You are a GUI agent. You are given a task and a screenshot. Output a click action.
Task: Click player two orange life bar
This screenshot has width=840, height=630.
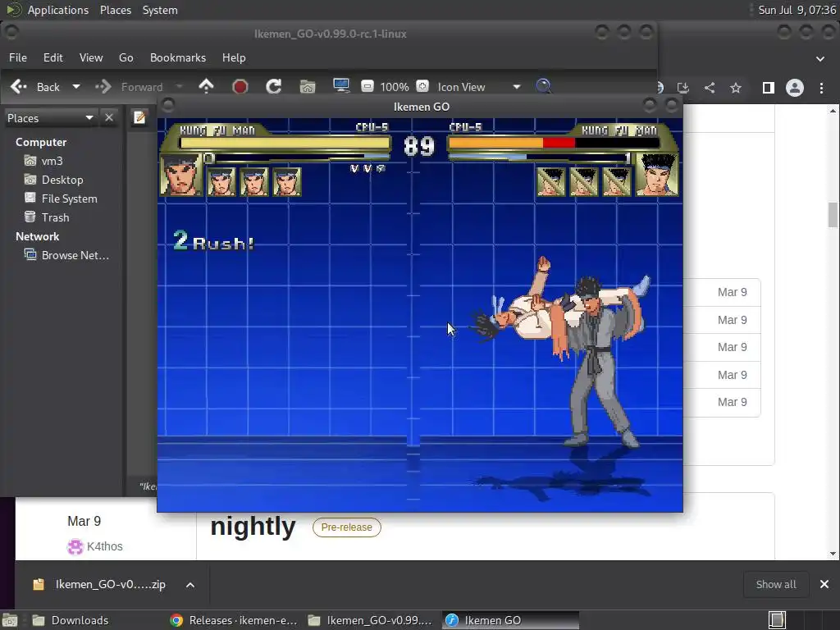[495, 143]
